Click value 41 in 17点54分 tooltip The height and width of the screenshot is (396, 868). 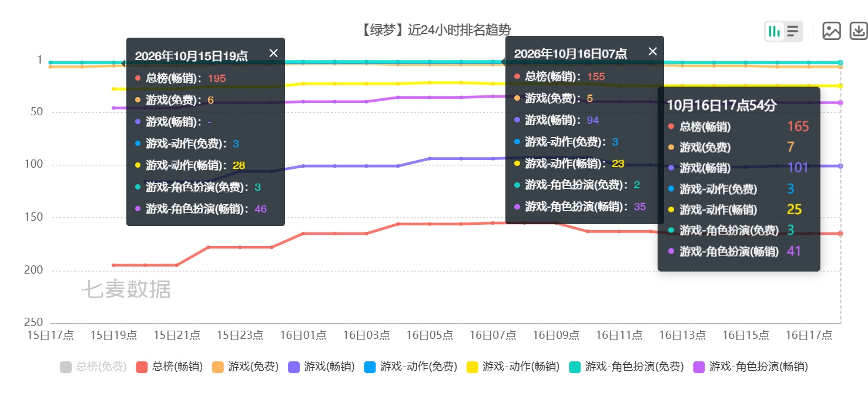tap(795, 251)
